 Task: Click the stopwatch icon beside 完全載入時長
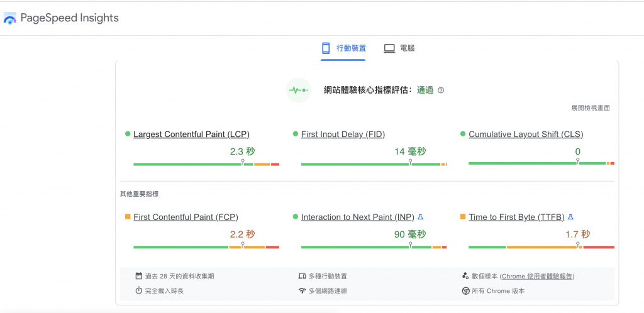(x=138, y=291)
